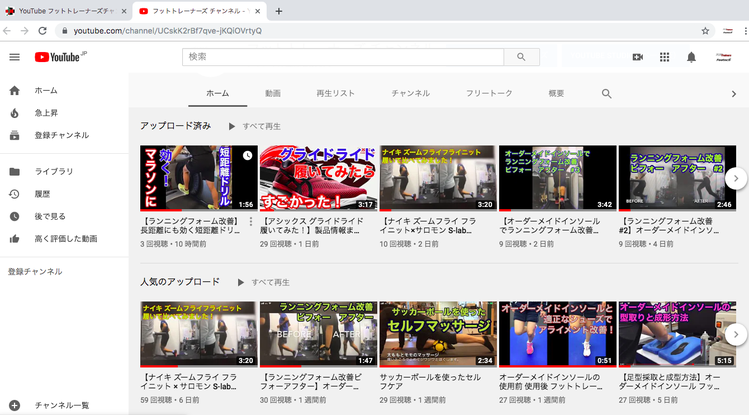The image size is (749, 415).
Task: Switch to the 動画 tab
Action: pos(273,94)
